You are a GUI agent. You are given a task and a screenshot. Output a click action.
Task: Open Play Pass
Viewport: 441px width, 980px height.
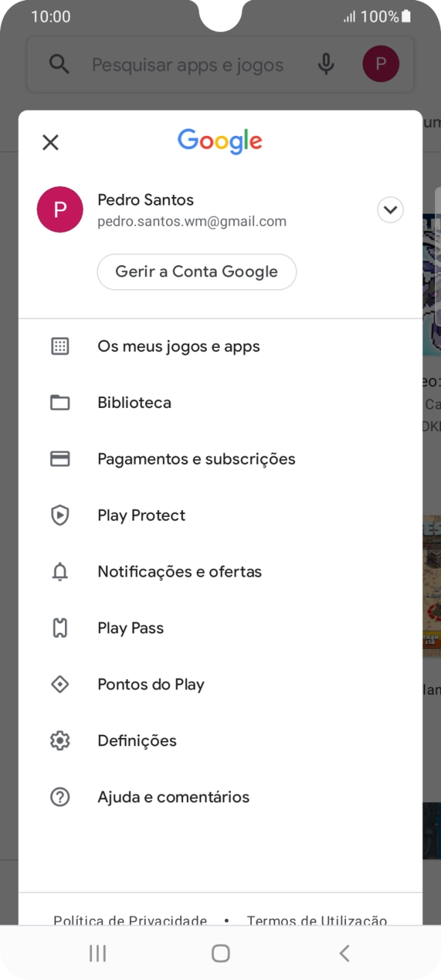(130, 627)
